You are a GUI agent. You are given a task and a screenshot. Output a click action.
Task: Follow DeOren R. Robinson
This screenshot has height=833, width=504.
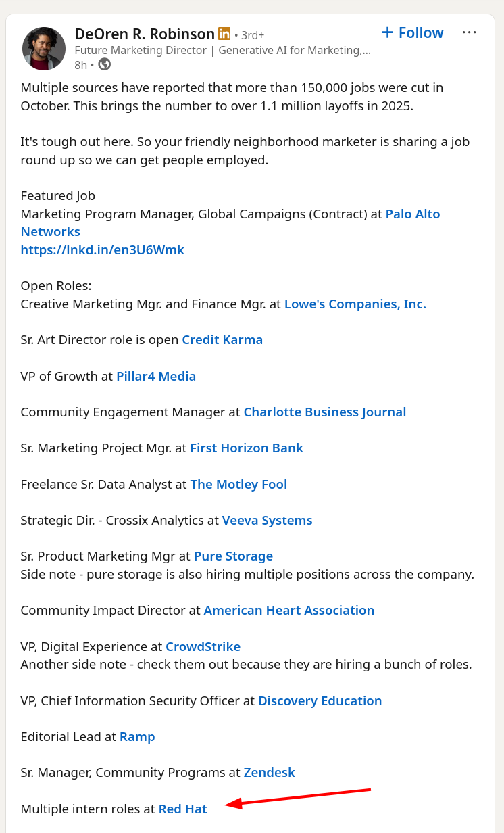click(x=412, y=32)
